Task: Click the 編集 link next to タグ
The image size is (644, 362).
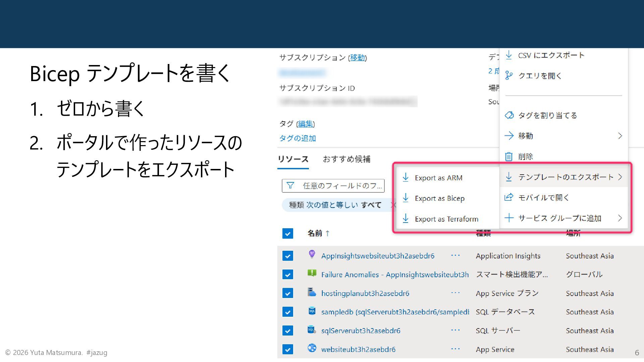Action: point(305,124)
